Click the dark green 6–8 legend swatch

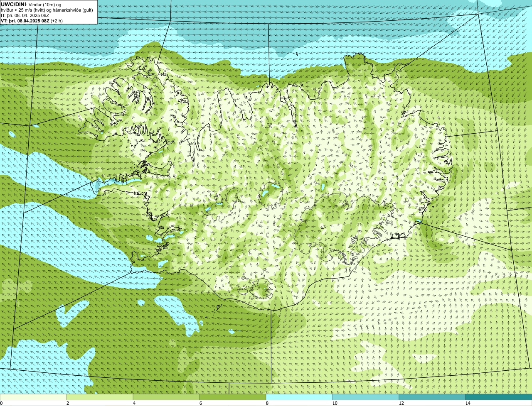pos(233,397)
